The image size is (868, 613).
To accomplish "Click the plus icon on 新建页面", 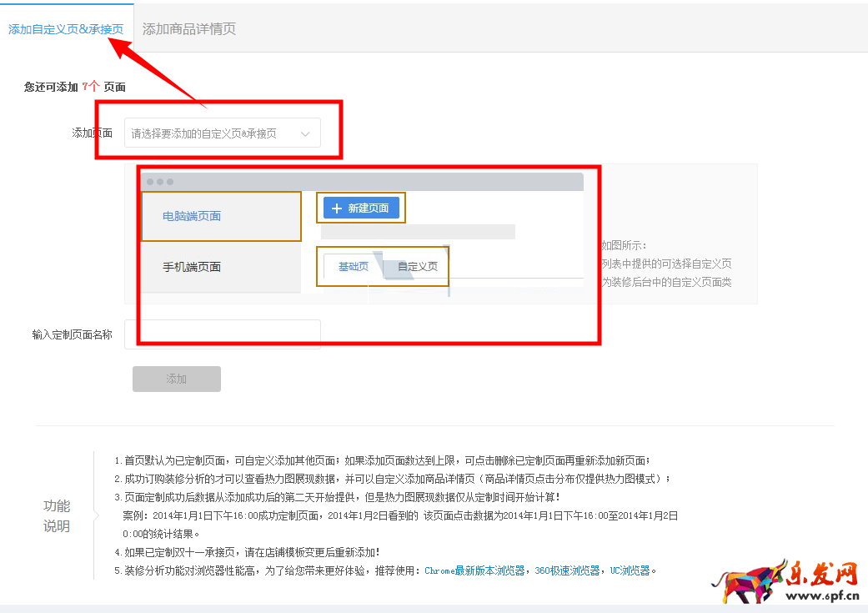I will coord(337,209).
